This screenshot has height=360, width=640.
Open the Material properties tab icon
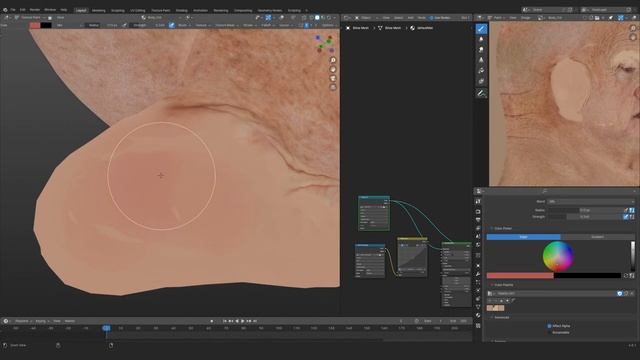tap(478, 316)
